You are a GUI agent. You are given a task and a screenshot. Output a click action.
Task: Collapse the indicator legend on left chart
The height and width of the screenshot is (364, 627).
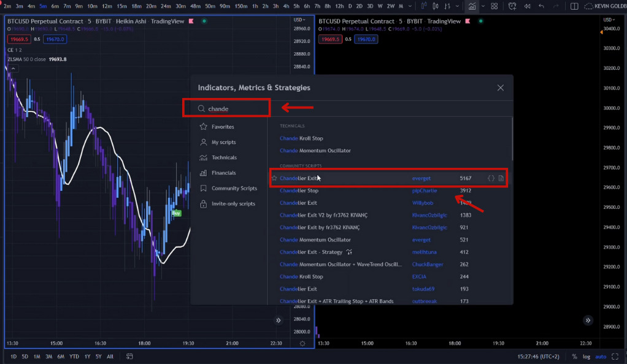tap(13, 69)
